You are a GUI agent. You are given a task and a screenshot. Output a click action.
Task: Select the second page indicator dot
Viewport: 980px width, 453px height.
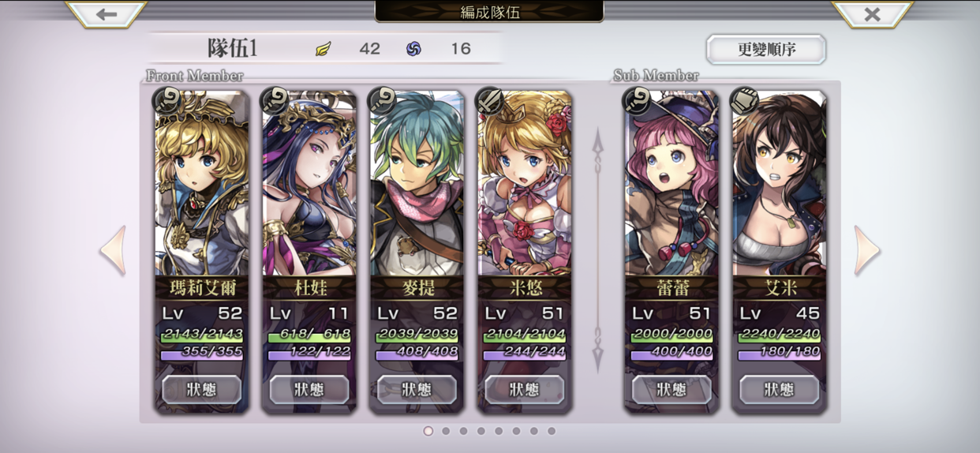[x=446, y=431]
